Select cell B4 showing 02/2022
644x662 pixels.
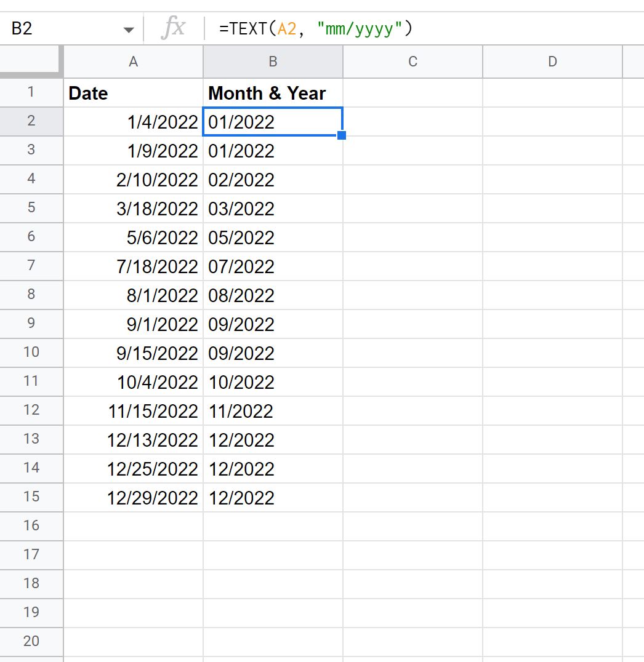[x=273, y=180]
